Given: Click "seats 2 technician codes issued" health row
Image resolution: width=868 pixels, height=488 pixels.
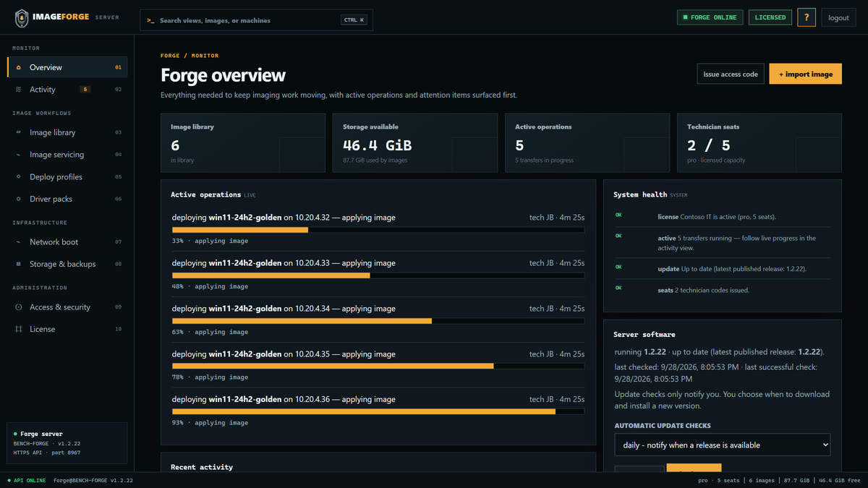Looking at the screenshot, I should pyautogui.click(x=723, y=290).
